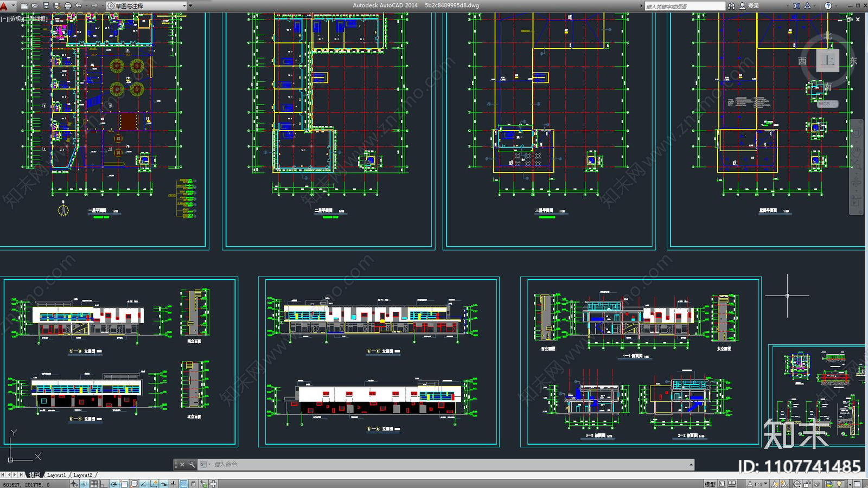The width and height of the screenshot is (868, 488).
Task: Toggle Ortho Mode in the status bar
Action: [x=104, y=484]
